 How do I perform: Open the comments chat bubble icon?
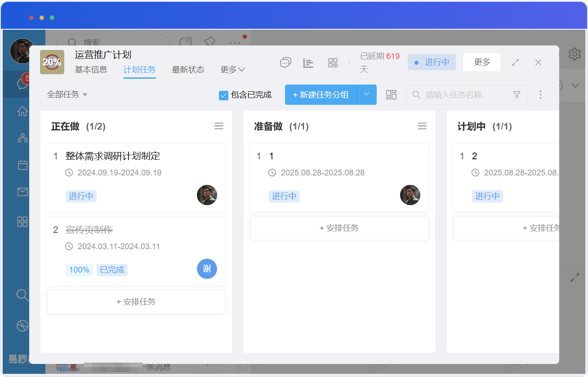pyautogui.click(x=285, y=63)
